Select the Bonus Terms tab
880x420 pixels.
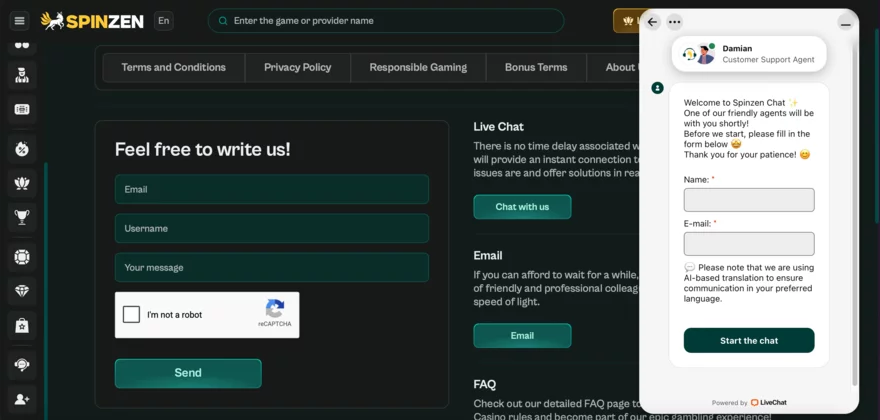[x=536, y=67]
